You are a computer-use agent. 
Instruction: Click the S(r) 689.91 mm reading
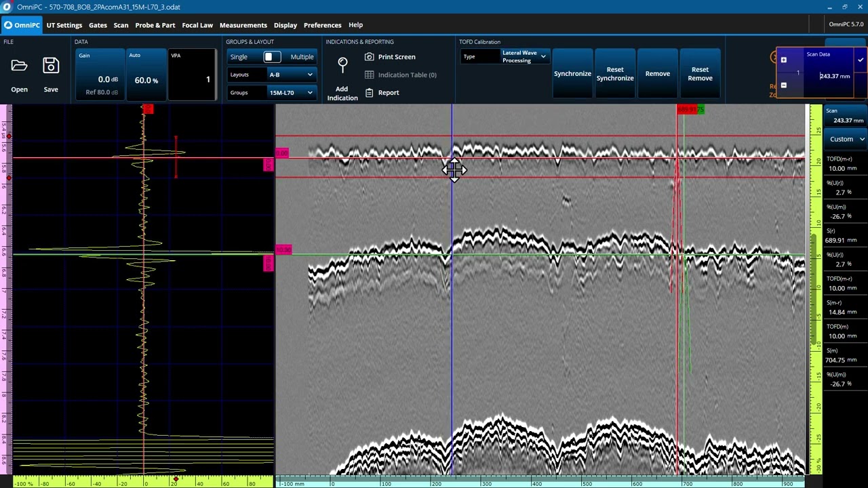point(845,236)
